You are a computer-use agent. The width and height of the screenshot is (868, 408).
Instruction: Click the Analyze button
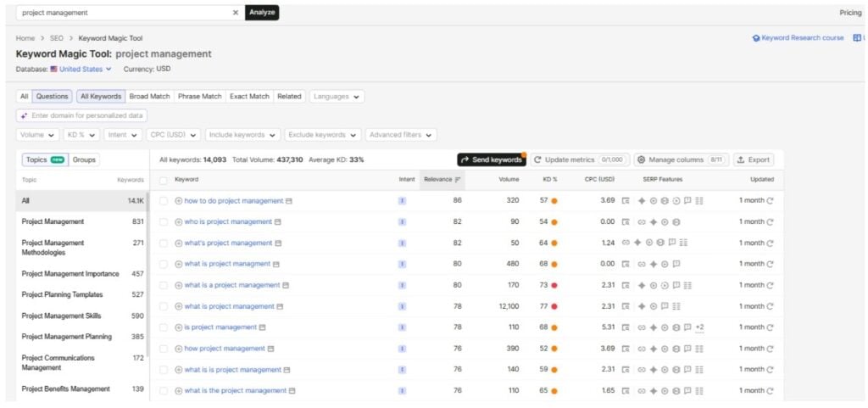pos(262,12)
